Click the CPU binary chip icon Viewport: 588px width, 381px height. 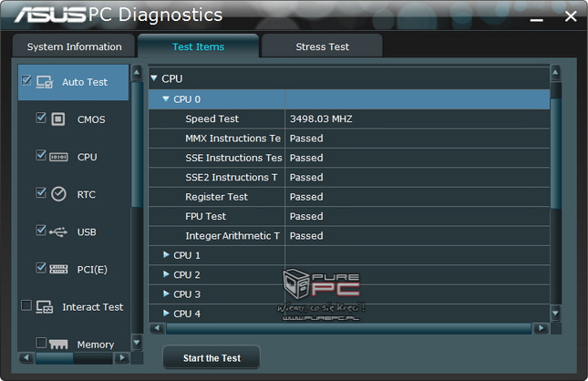click(58, 157)
